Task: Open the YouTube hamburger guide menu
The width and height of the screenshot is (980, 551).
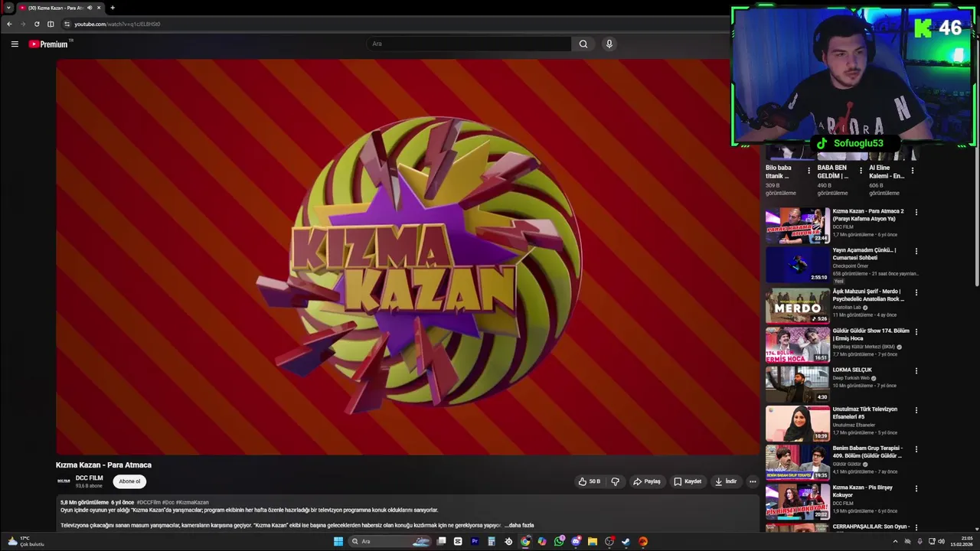Action: tap(15, 44)
